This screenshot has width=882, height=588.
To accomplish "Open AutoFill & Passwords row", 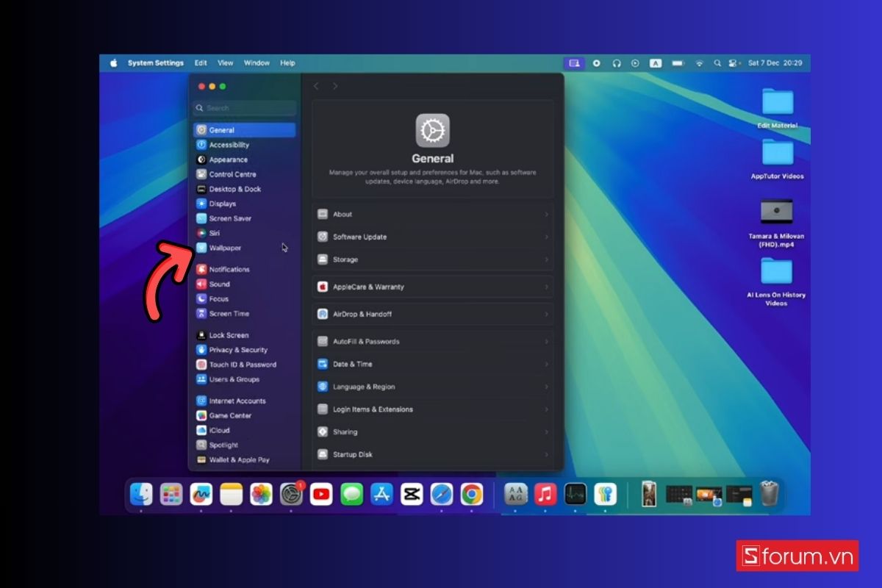I will [x=433, y=341].
